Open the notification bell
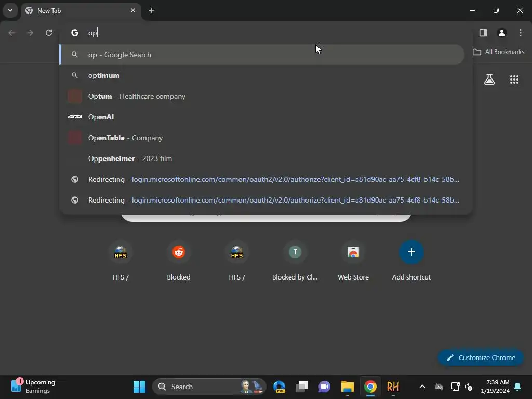The image size is (532, 399). [x=518, y=387]
